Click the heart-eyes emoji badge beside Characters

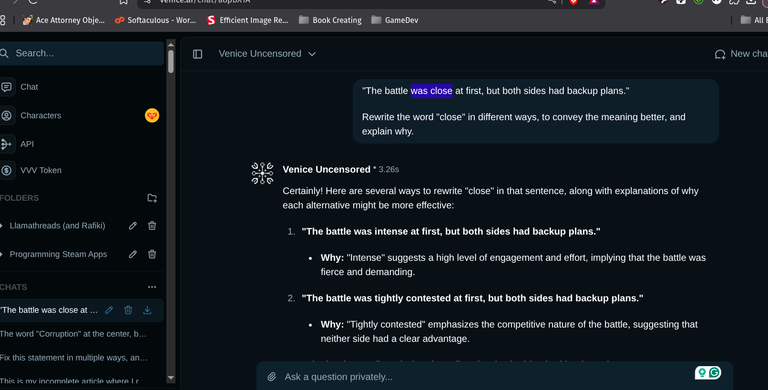152,116
